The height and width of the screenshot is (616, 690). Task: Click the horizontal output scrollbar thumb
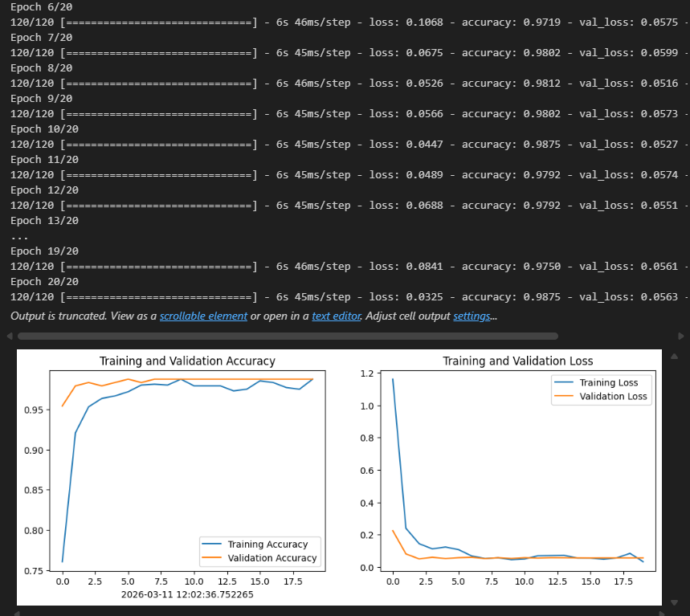point(288,337)
